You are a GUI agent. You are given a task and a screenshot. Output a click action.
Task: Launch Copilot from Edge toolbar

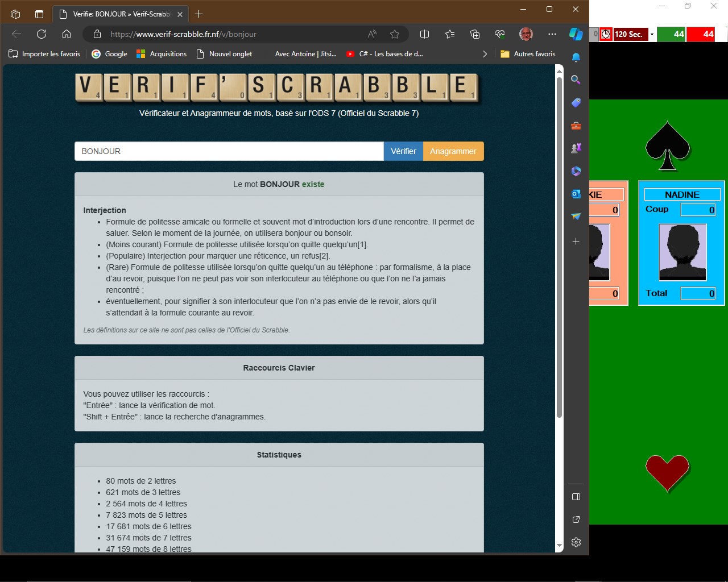[576, 34]
